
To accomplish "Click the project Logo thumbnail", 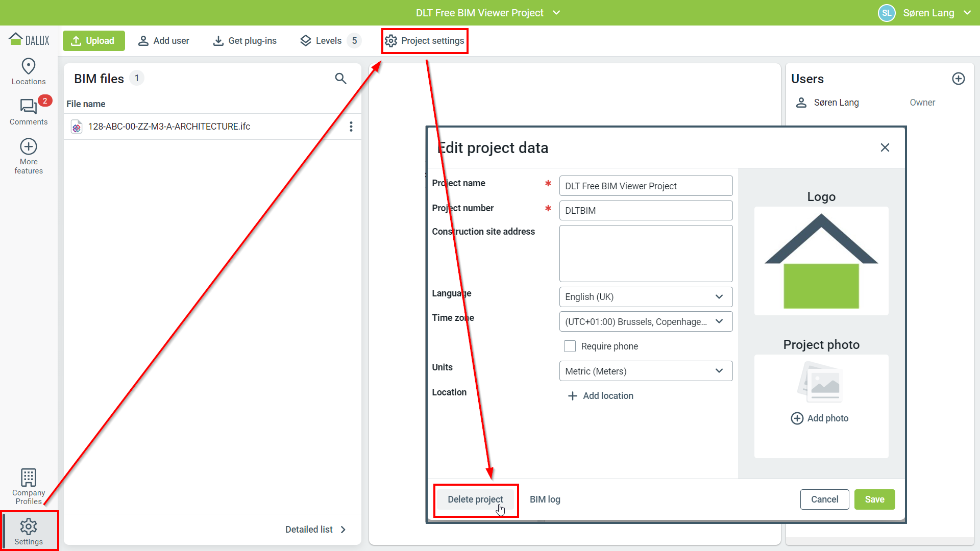I will (821, 261).
